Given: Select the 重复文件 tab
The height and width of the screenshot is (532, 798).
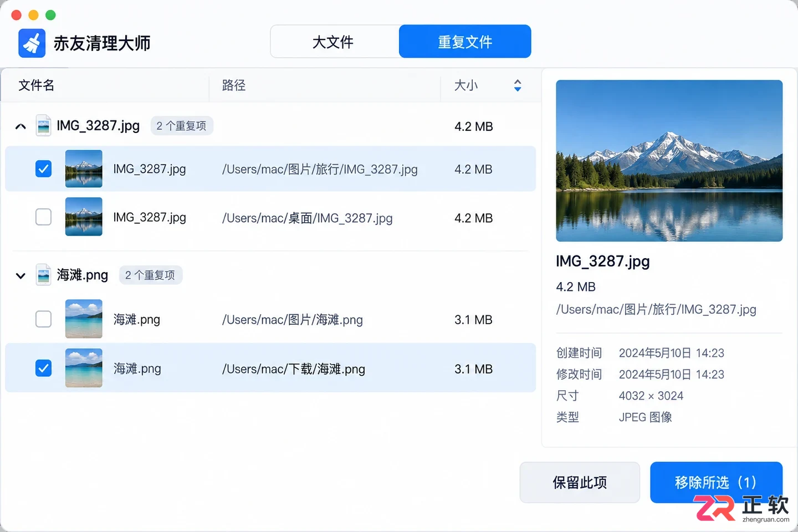Looking at the screenshot, I should coord(465,42).
